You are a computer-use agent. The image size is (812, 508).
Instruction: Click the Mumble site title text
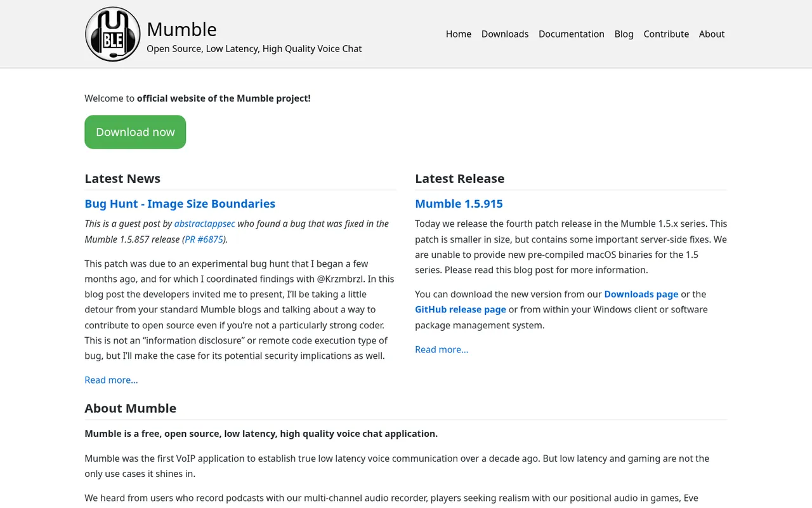click(x=181, y=29)
